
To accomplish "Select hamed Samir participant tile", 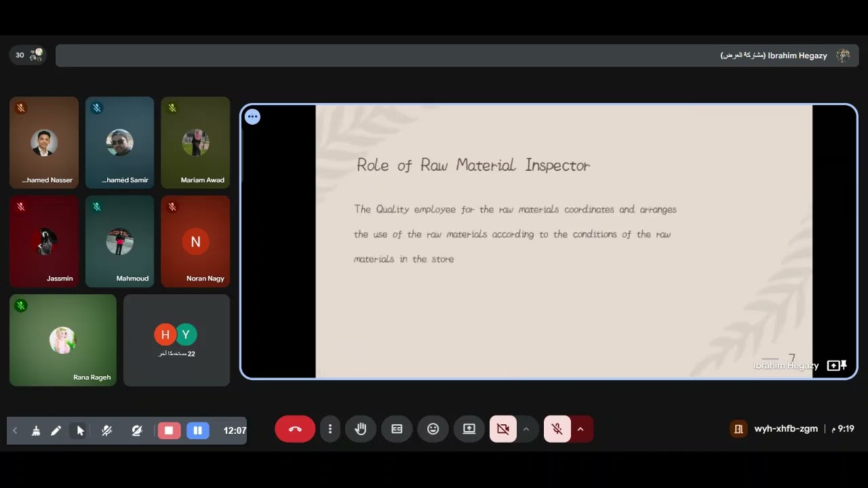I will 120,142.
